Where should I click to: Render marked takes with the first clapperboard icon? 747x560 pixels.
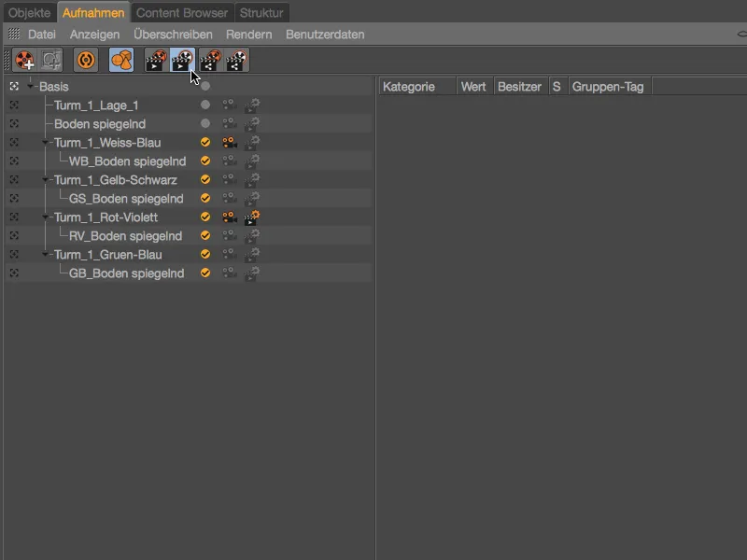tap(157, 60)
